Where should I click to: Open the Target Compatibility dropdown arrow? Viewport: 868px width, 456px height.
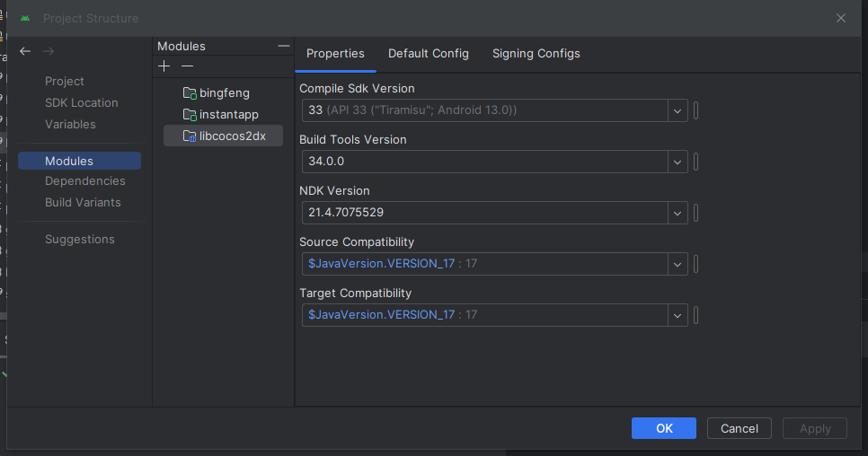coord(678,315)
